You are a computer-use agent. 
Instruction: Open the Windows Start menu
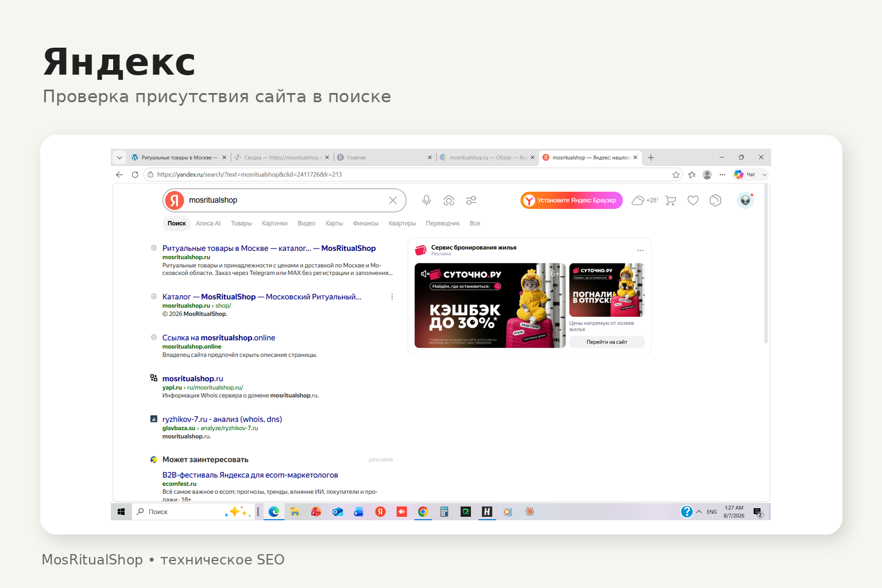[121, 512]
